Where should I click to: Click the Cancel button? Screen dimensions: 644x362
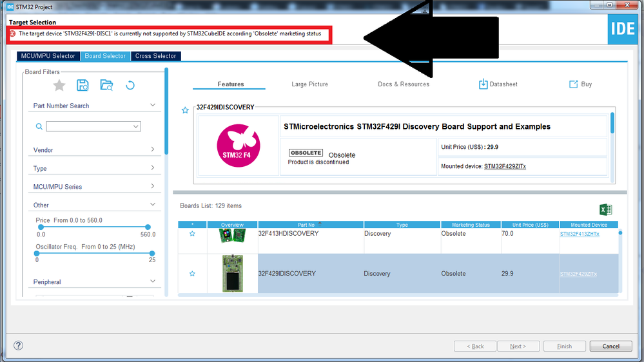click(610, 346)
